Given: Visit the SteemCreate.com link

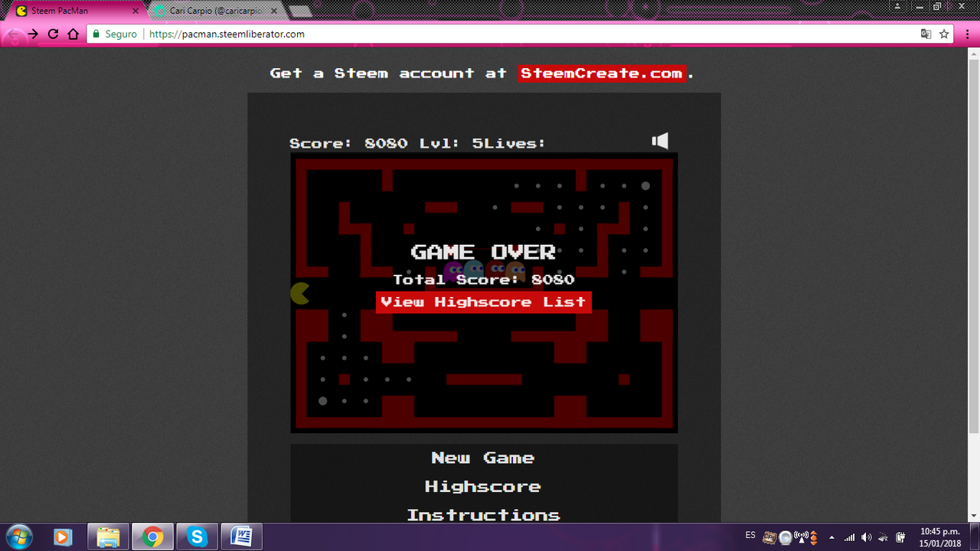Looking at the screenshot, I should (x=602, y=73).
